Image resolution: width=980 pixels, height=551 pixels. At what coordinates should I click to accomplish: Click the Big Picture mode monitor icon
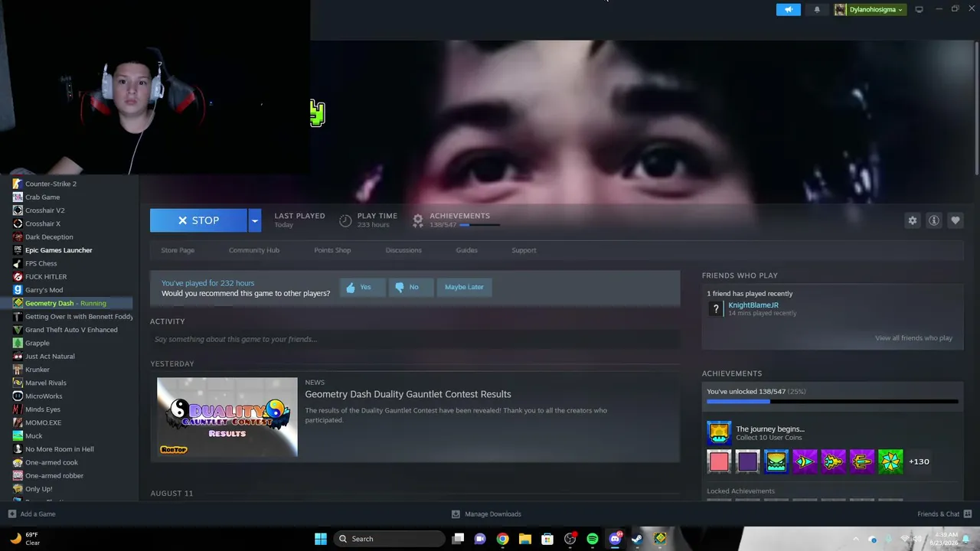919,9
